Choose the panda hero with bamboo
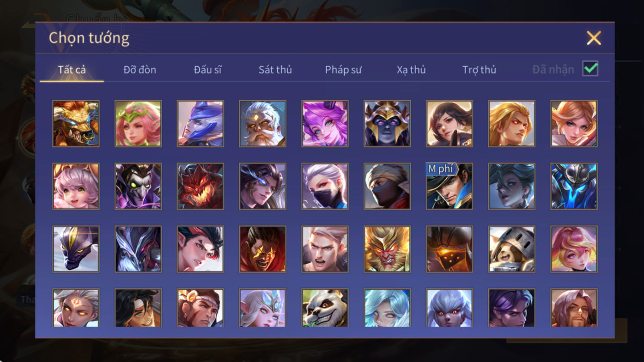The height and width of the screenshot is (362, 644). tap(325, 308)
